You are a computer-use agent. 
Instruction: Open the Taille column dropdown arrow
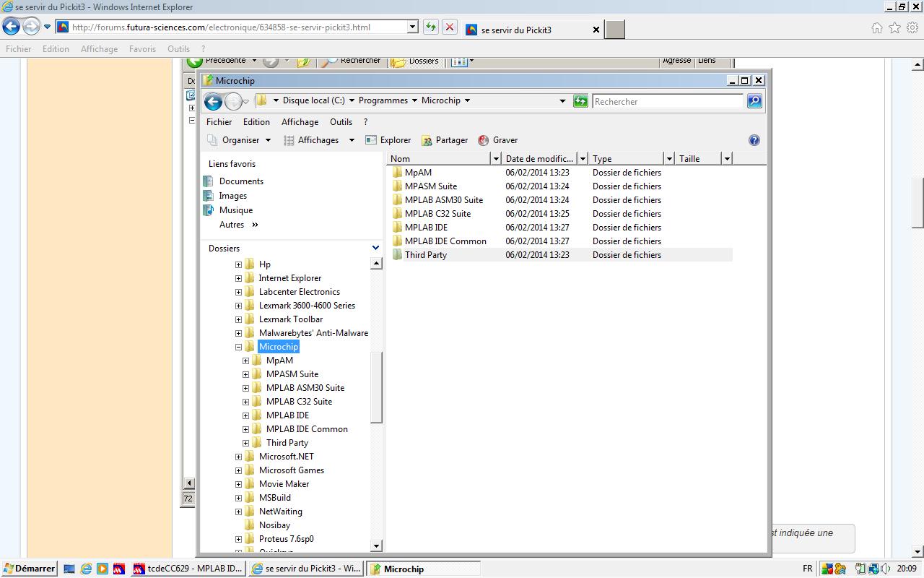coord(727,158)
